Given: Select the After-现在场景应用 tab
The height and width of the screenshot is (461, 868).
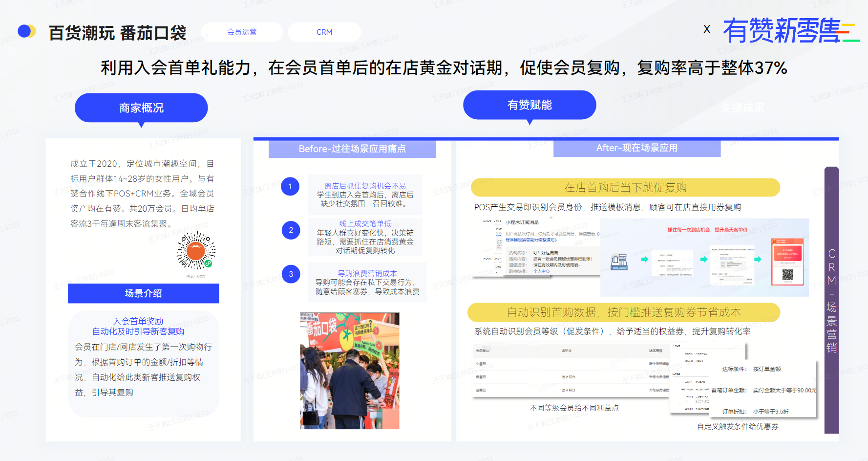Looking at the screenshot, I should [637, 148].
